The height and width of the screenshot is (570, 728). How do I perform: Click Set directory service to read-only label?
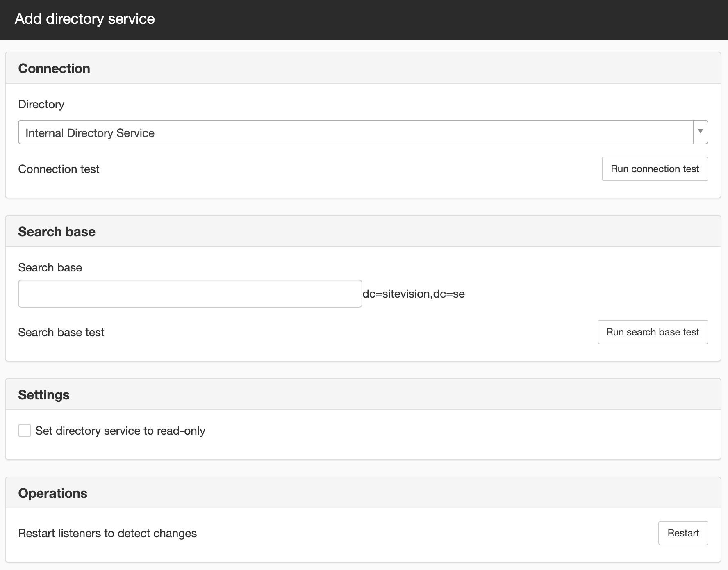point(121,431)
